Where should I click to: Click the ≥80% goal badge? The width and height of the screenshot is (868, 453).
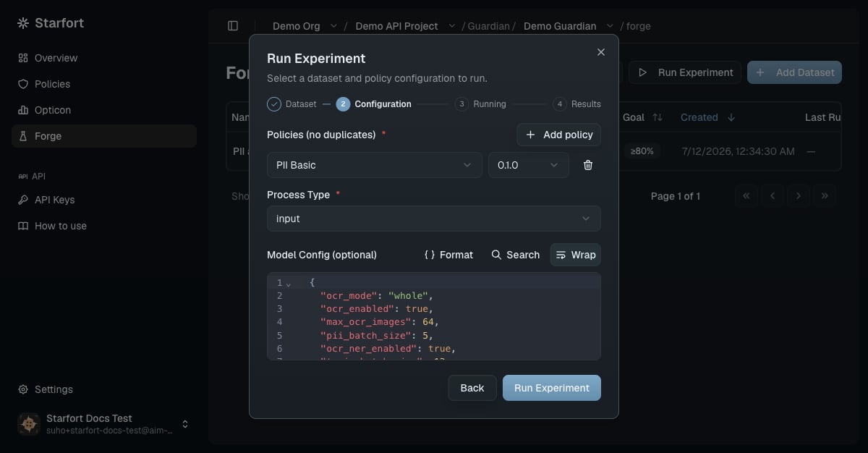click(x=642, y=151)
